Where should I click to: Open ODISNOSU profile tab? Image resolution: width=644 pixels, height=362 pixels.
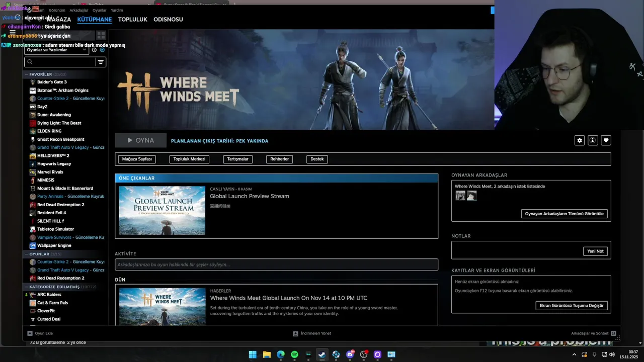168,19
